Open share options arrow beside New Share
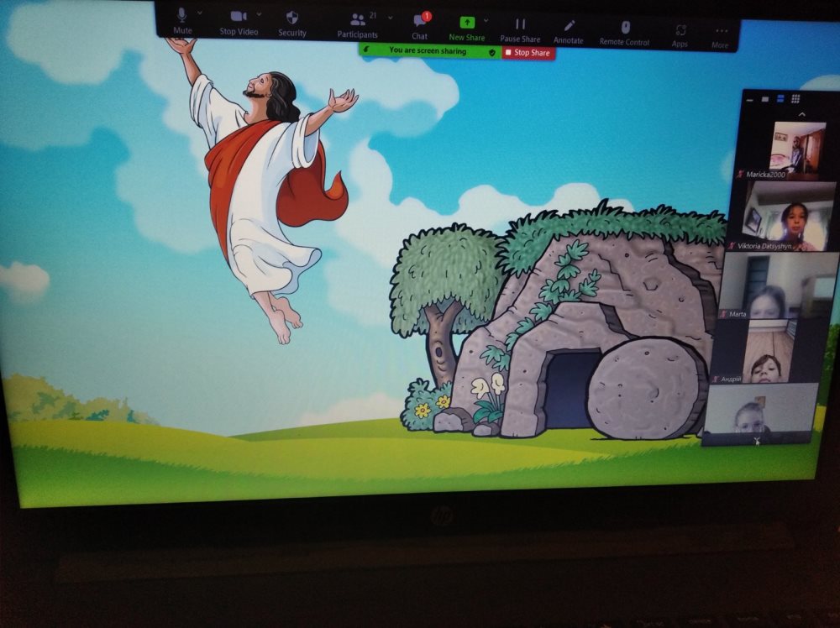This screenshot has height=628, width=840. [x=486, y=21]
